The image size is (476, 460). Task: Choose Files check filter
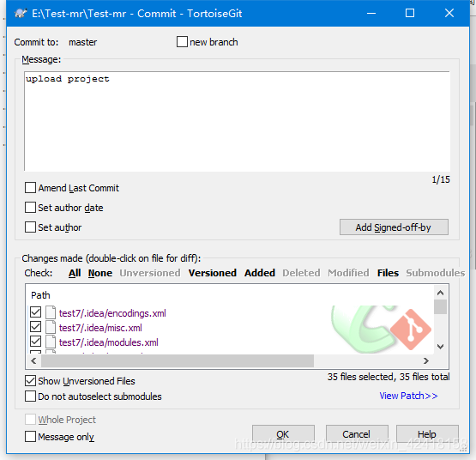pos(388,273)
